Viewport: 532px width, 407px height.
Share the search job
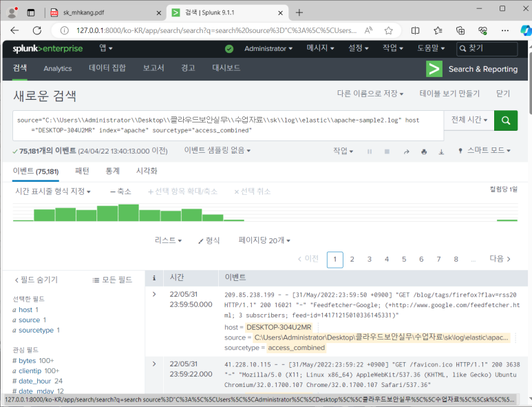tap(406, 152)
